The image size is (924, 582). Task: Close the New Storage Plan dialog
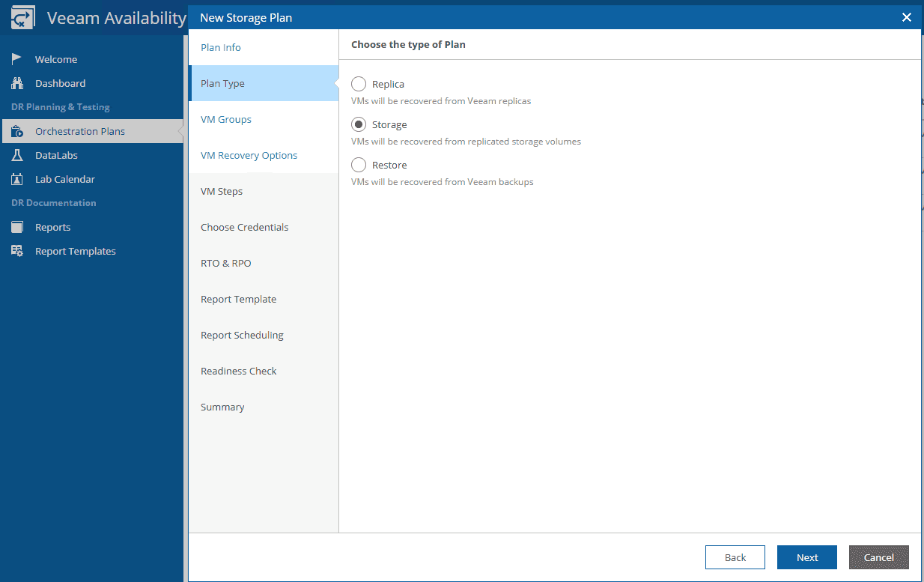coord(907,17)
